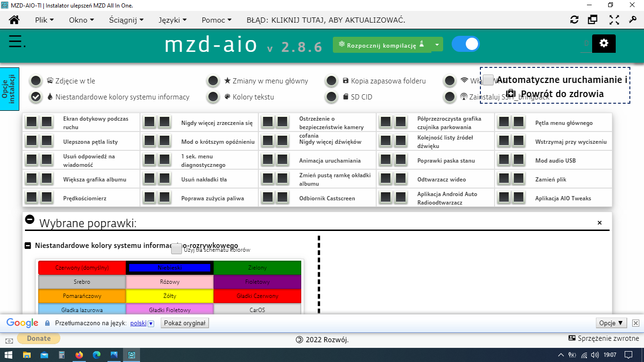Open the hamburger sidebar menu
The height and width of the screenshot is (362, 644).
(x=16, y=42)
